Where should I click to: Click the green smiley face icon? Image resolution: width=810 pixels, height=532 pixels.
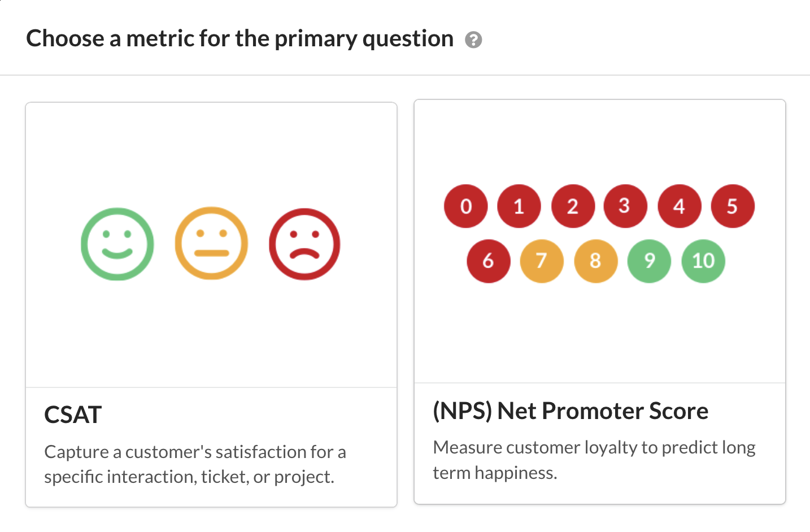click(117, 244)
